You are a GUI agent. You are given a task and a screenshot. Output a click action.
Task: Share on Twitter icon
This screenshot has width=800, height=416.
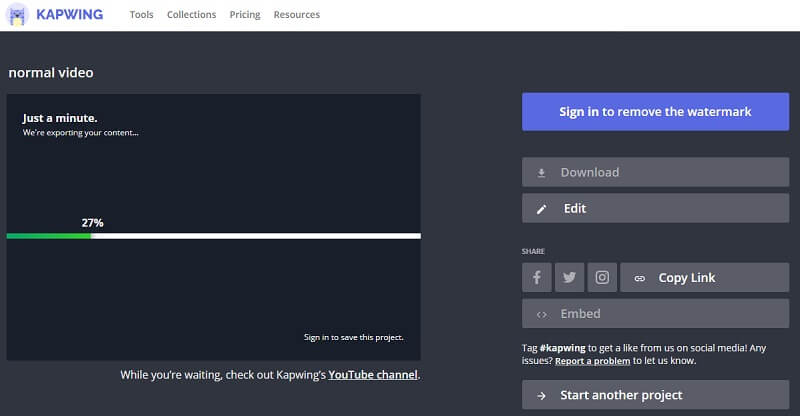point(569,278)
